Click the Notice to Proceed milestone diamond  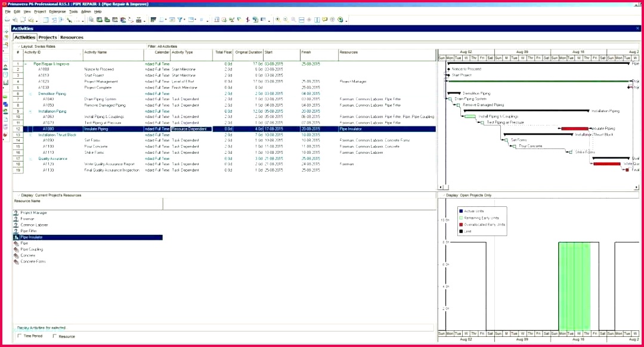pyautogui.click(x=448, y=69)
